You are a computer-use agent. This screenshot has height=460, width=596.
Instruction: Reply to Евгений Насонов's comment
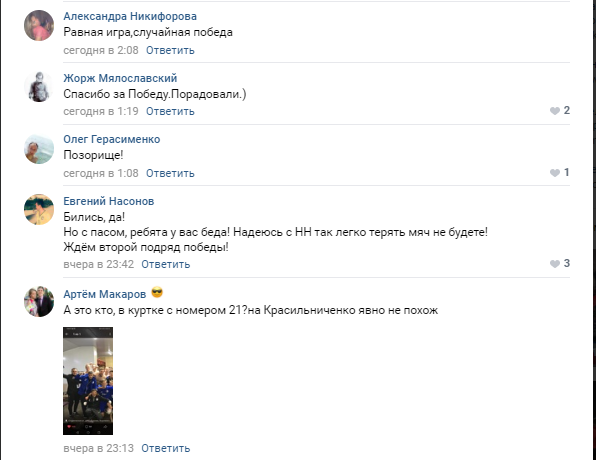[x=165, y=264]
